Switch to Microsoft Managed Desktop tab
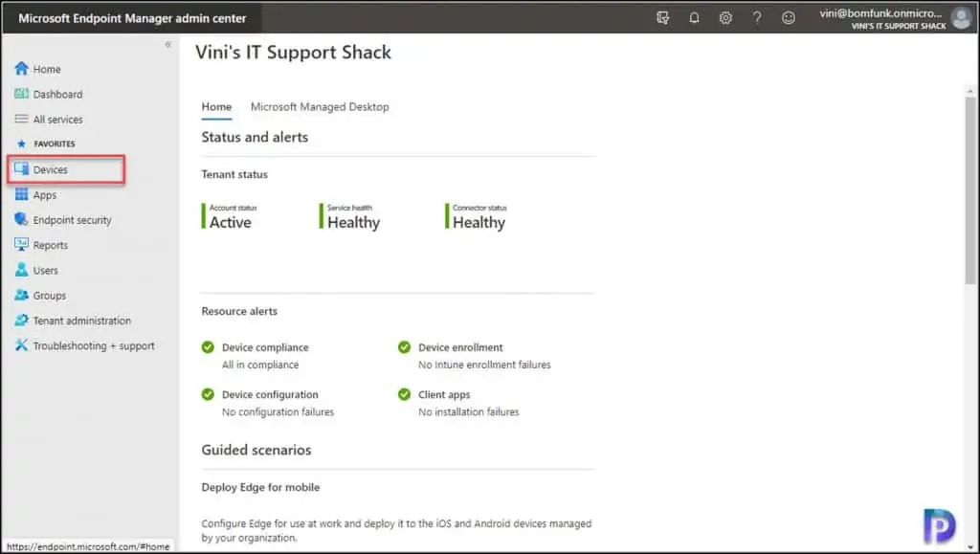Image resolution: width=980 pixels, height=554 pixels. tap(320, 107)
